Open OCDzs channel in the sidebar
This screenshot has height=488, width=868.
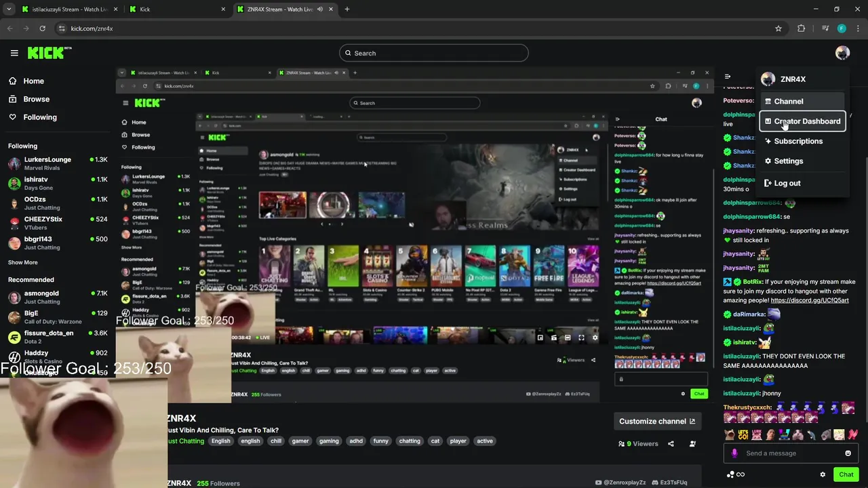coord(58,203)
